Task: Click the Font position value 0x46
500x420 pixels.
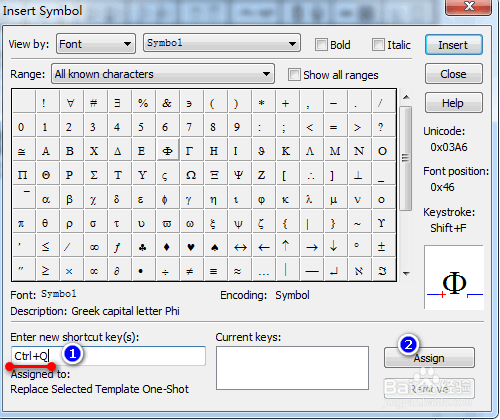Action: (442, 187)
